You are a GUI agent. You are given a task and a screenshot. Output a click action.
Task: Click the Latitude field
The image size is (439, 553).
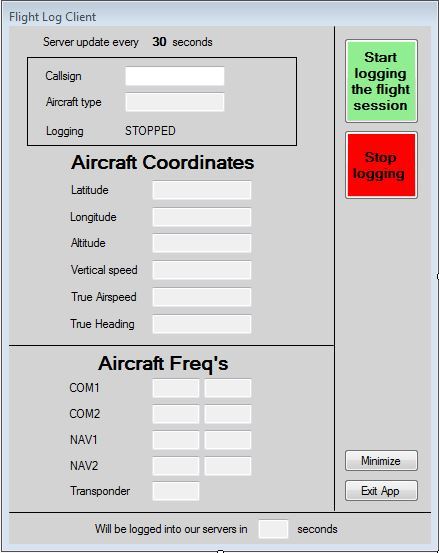tap(202, 190)
